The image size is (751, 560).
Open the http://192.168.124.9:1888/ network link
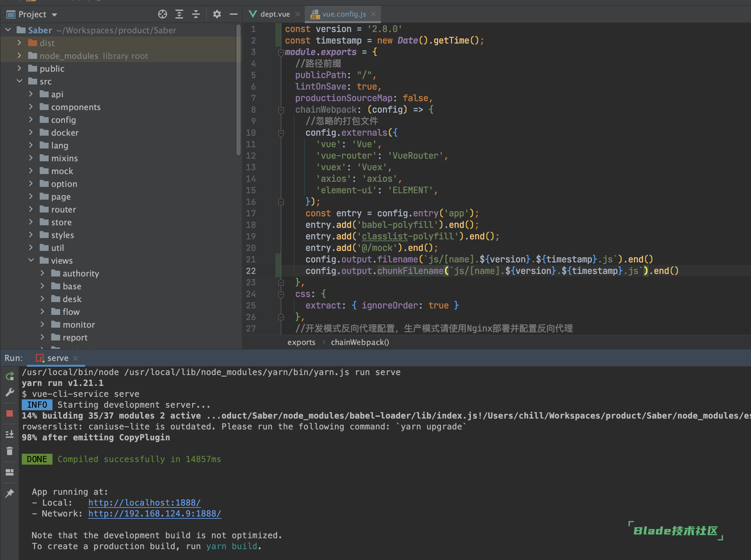pyautogui.click(x=155, y=514)
